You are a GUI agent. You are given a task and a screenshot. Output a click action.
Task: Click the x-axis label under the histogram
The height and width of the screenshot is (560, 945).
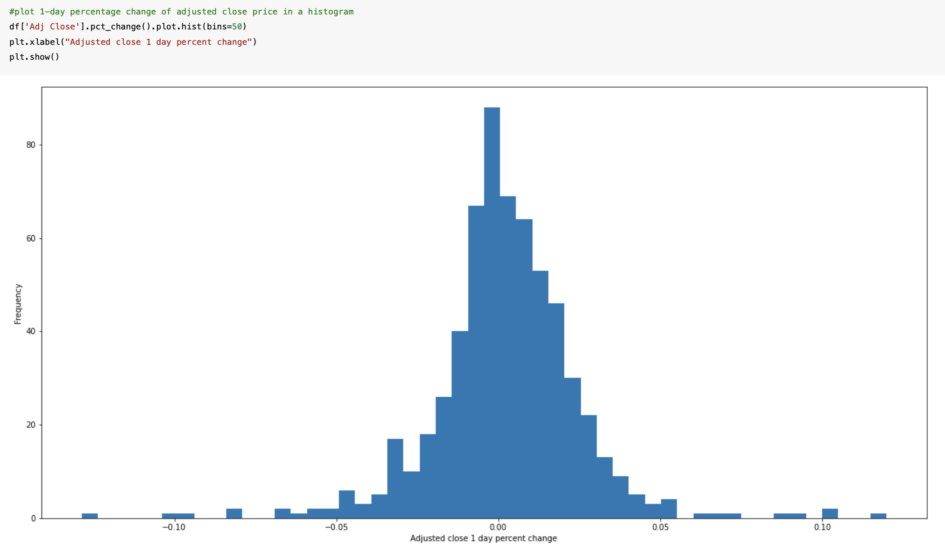483,538
